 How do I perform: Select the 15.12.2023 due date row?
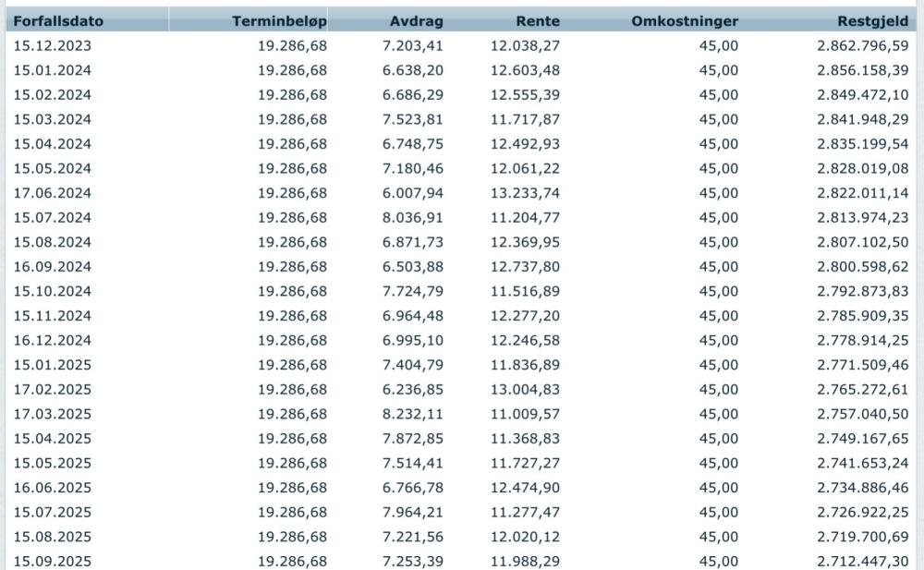pyautogui.click(x=54, y=45)
